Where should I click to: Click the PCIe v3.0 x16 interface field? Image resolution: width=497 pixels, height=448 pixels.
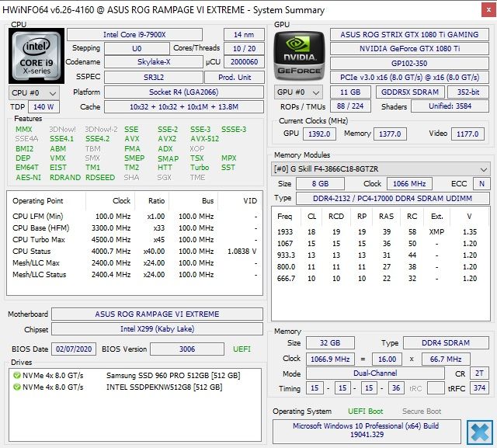[x=409, y=78]
